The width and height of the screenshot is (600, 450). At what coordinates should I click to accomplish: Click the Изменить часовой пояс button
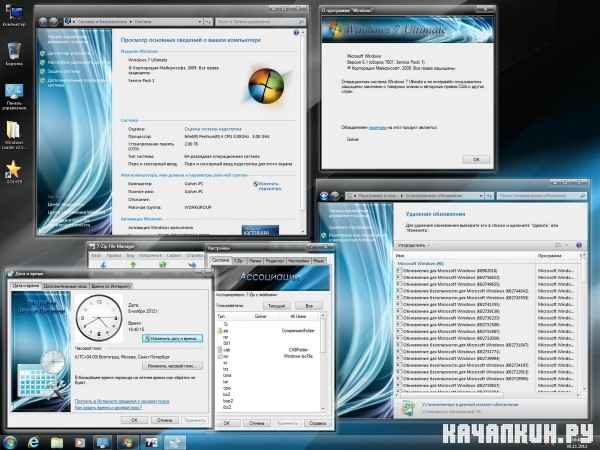tap(172, 366)
